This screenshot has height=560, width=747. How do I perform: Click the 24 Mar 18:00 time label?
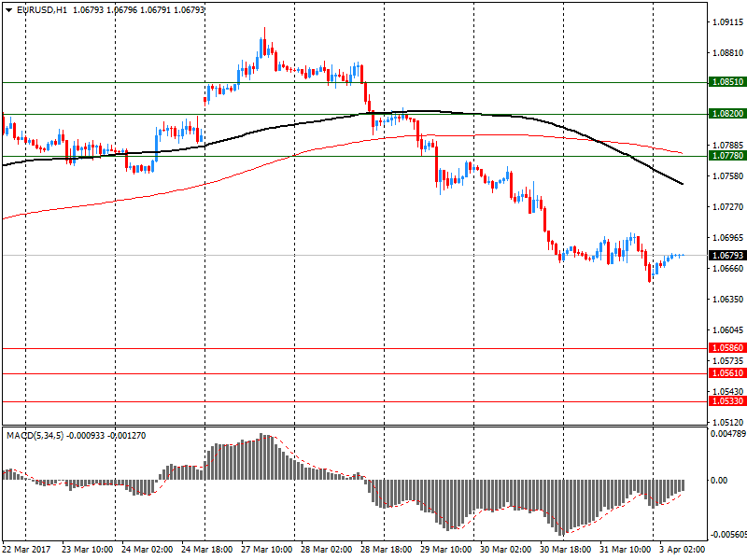[x=206, y=550]
